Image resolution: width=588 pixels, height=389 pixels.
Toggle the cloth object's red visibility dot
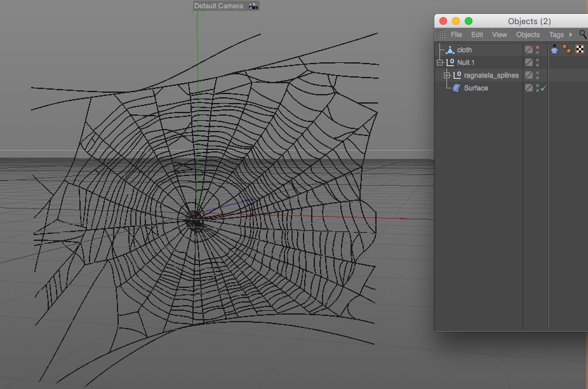538,47
